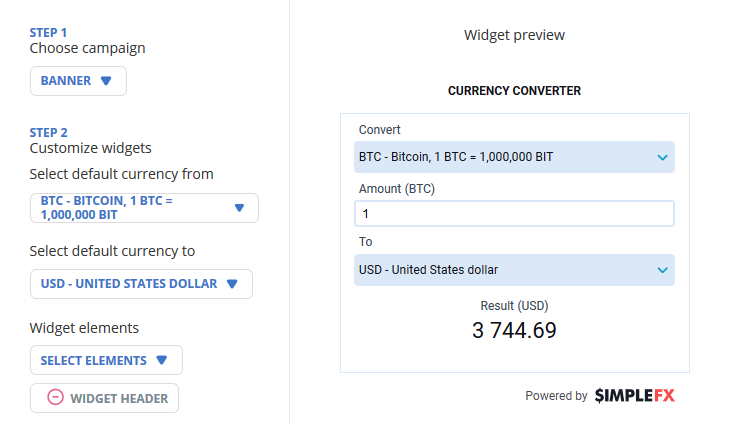Click the chevron in the To USD select
The image size is (735, 424).
[x=662, y=270]
